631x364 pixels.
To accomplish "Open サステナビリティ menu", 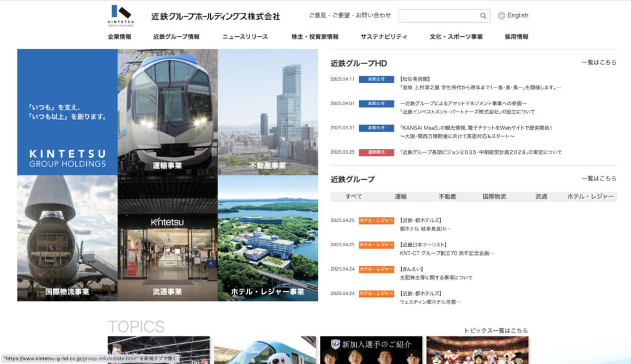I will click(384, 36).
